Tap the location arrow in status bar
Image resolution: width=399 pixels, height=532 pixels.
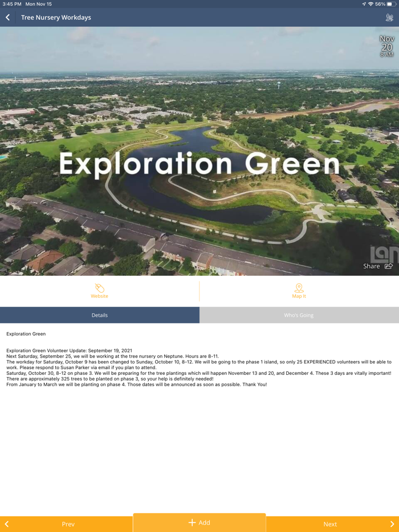coord(364,4)
